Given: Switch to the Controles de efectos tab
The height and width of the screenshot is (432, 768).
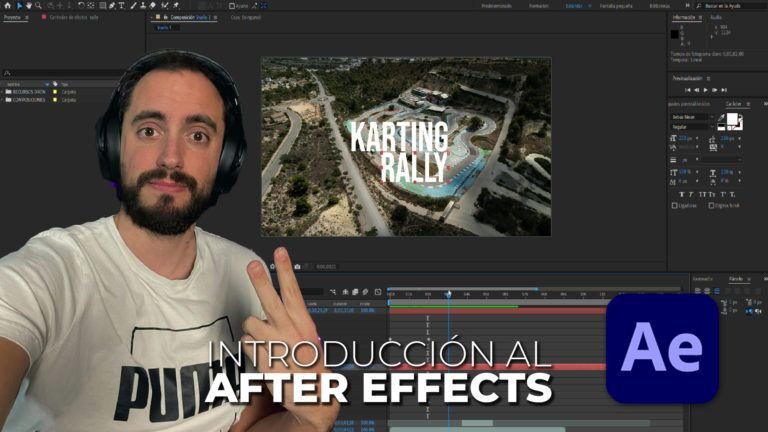Looking at the screenshot, I should pyautogui.click(x=73, y=17).
